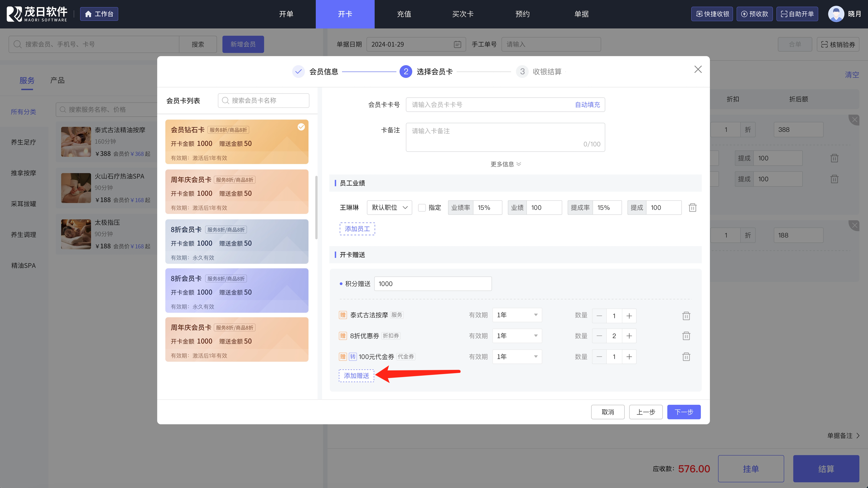
Task: Tick the 指定 checkbox for 王琳琳
Action: (x=422, y=207)
